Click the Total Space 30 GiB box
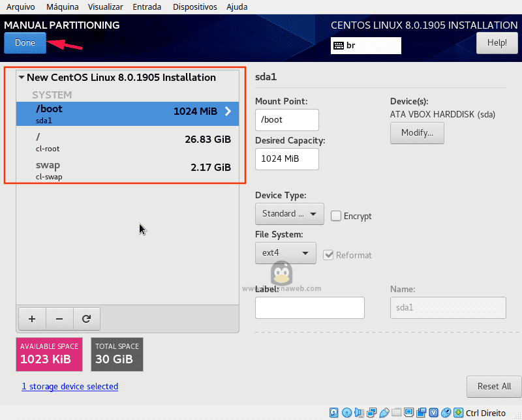The width and height of the screenshot is (522, 420). pos(117,354)
